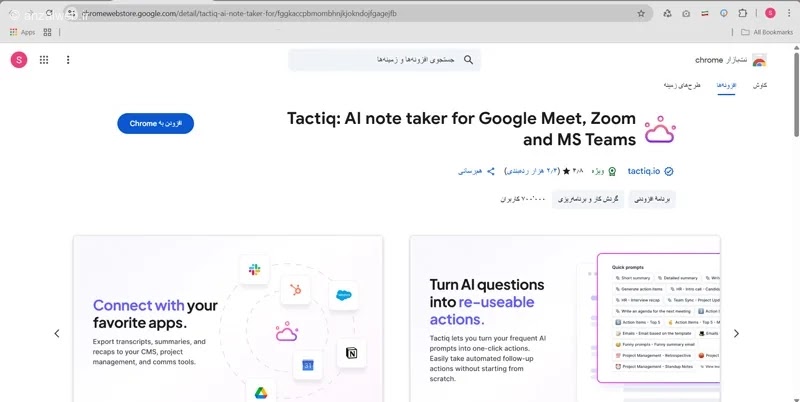Open the Google apps grid launcher

(x=44, y=60)
